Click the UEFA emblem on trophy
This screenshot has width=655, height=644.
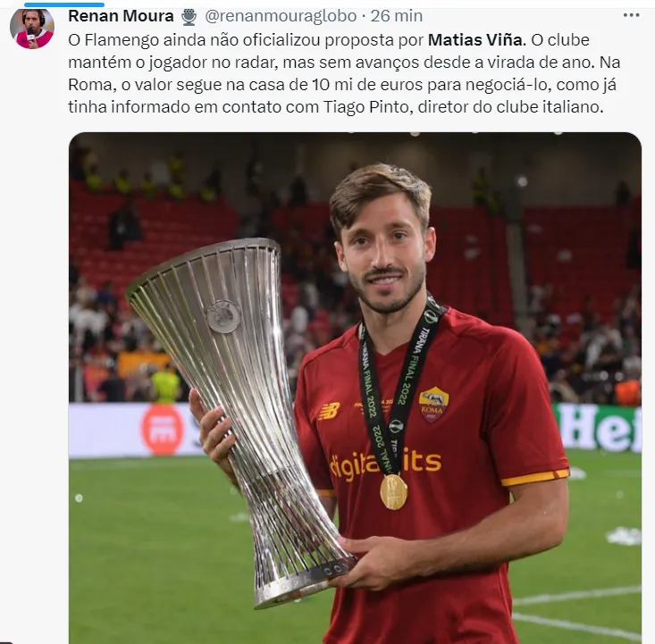coord(224,316)
